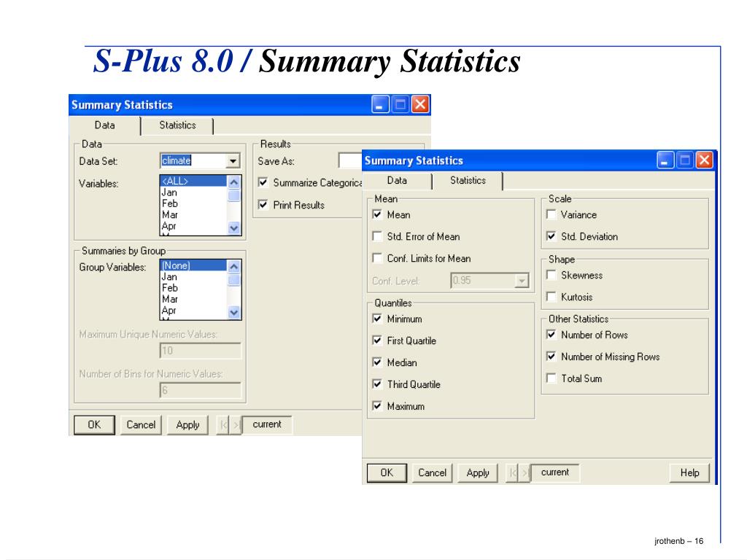Toggle the Maximum checkbox

tap(377, 405)
